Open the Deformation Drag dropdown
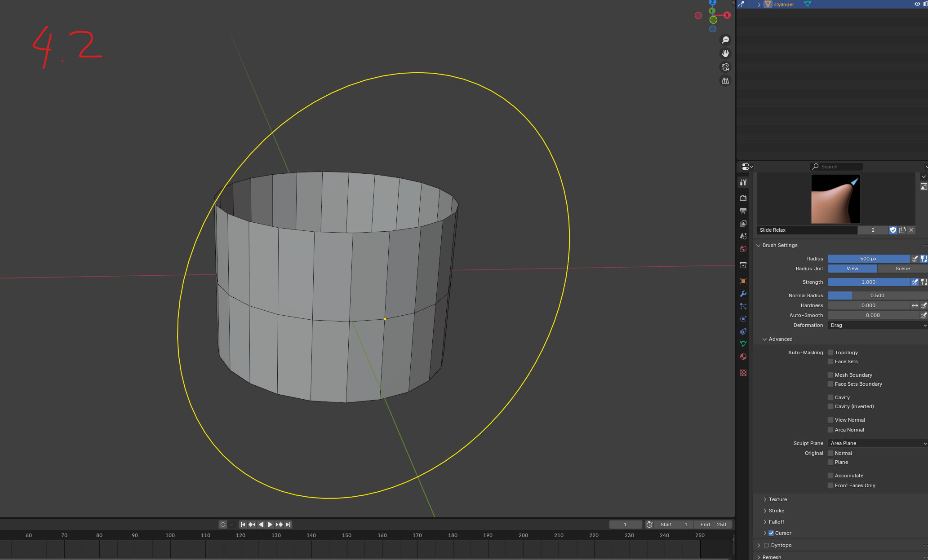928x560 pixels. (x=877, y=325)
